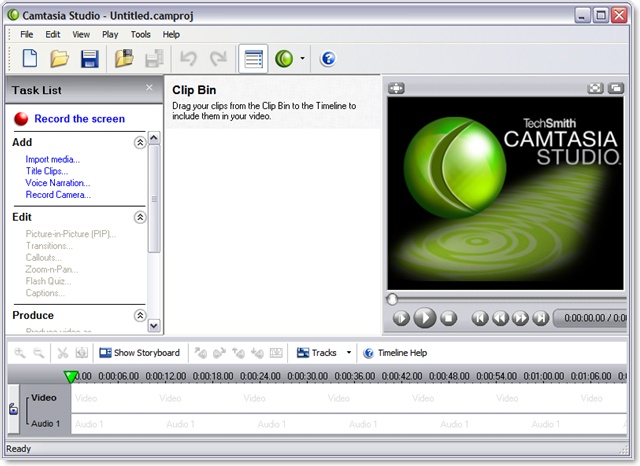Click the Captions option
The image size is (640, 466).
point(45,293)
